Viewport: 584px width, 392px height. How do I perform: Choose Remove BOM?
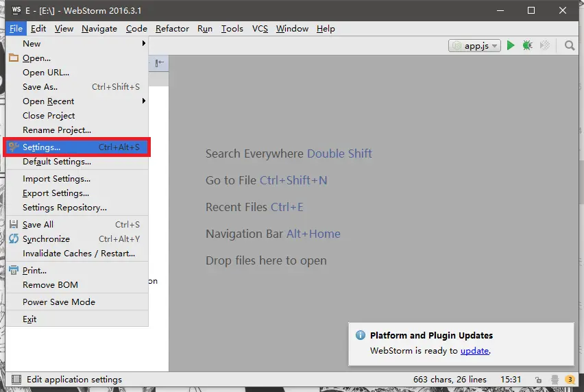point(77,285)
